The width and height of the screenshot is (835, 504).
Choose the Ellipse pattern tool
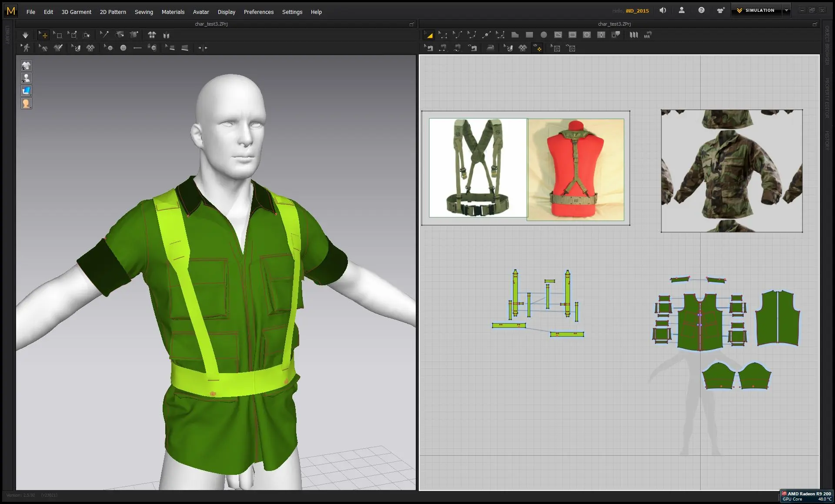(544, 35)
